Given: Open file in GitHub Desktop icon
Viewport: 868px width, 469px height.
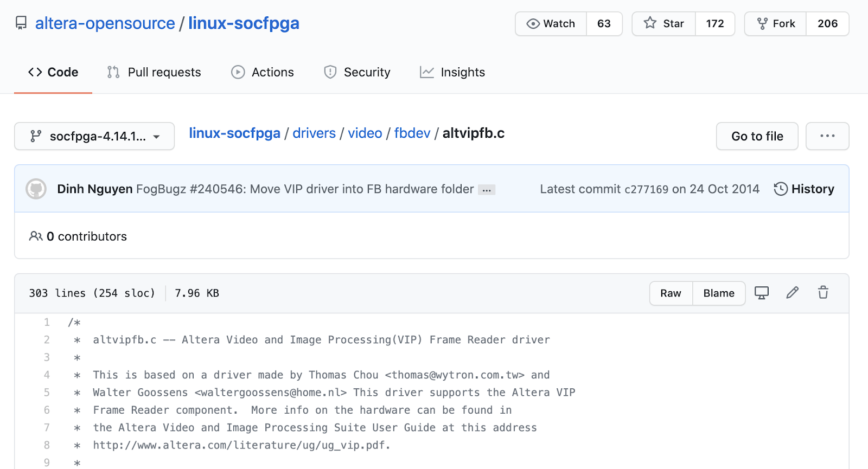Looking at the screenshot, I should (x=762, y=293).
